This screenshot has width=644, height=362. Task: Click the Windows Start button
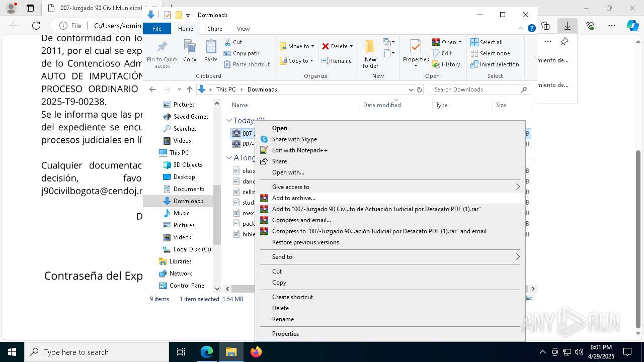tap(12, 352)
